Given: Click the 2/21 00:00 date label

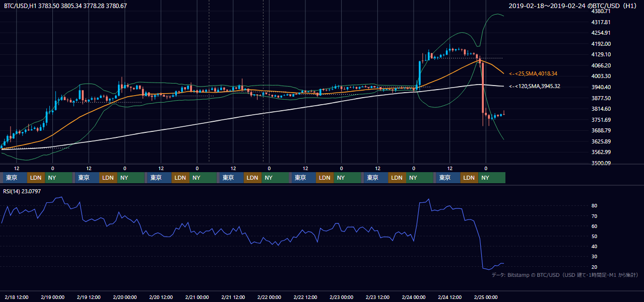Looking at the screenshot, I should [x=197, y=297].
